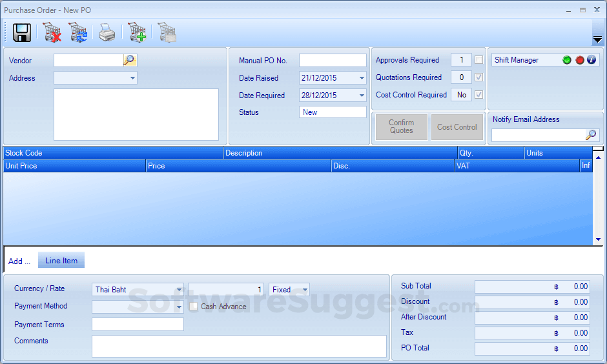607x364 pixels.
Task: Click the Sub Total amount field
Action: click(x=532, y=287)
